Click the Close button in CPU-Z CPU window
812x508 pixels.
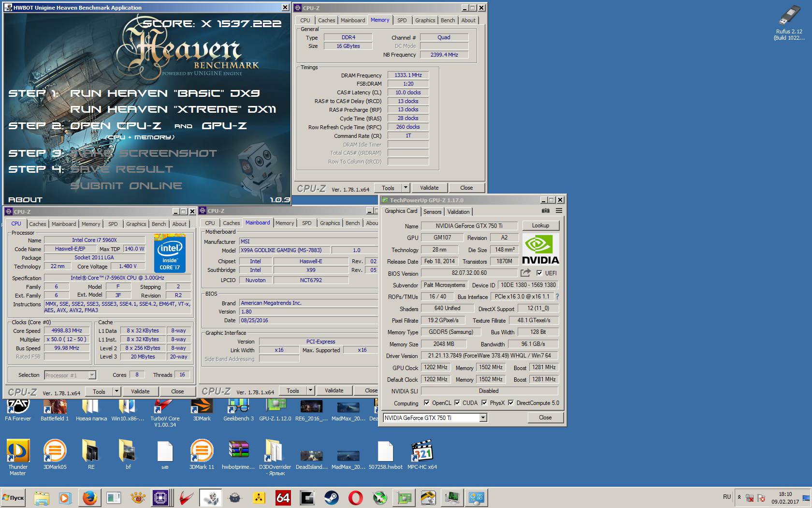(x=177, y=391)
